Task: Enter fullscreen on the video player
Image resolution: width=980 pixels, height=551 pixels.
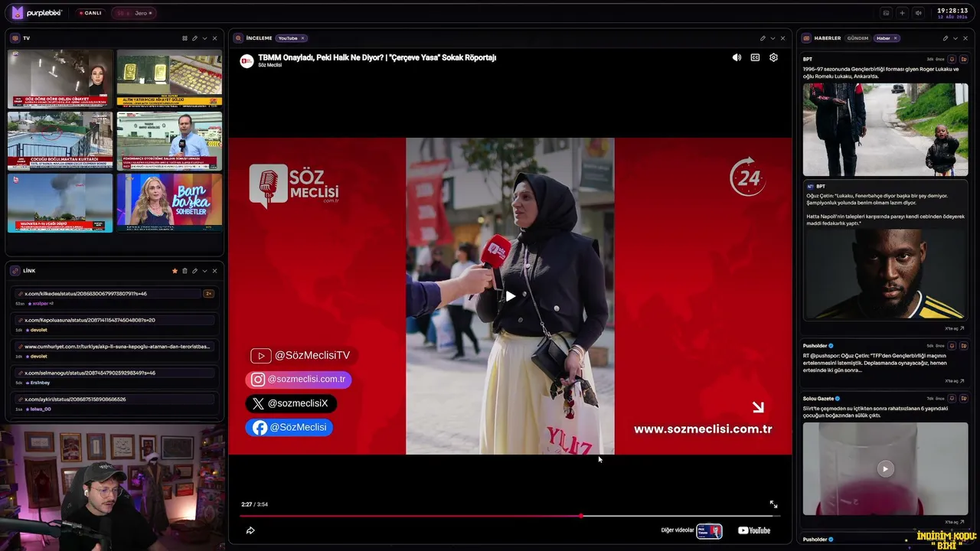Action: pos(773,504)
